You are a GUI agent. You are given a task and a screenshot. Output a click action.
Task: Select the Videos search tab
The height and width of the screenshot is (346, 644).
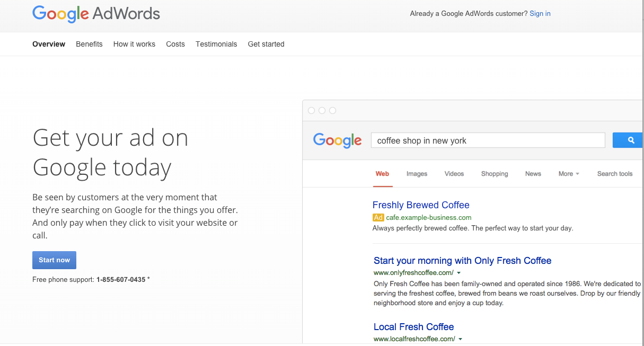[x=454, y=174]
